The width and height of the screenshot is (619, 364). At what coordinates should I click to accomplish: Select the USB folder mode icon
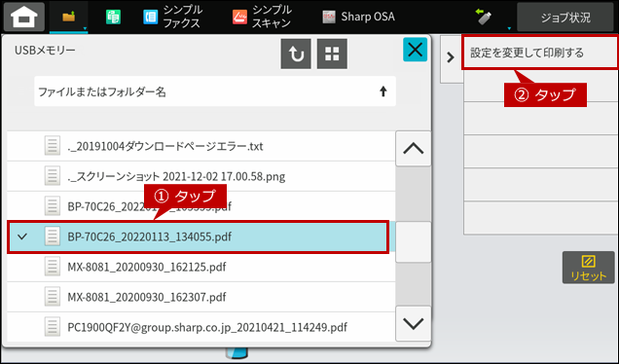(x=69, y=17)
